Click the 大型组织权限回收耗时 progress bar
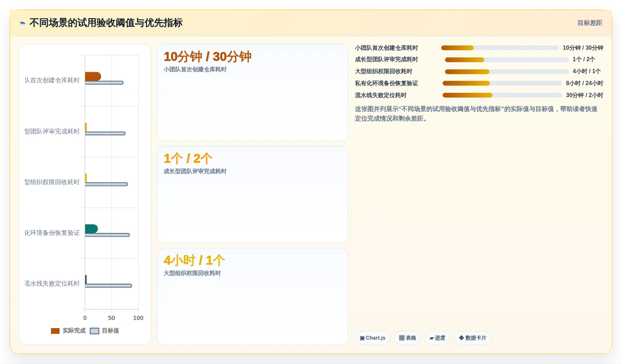 point(507,72)
